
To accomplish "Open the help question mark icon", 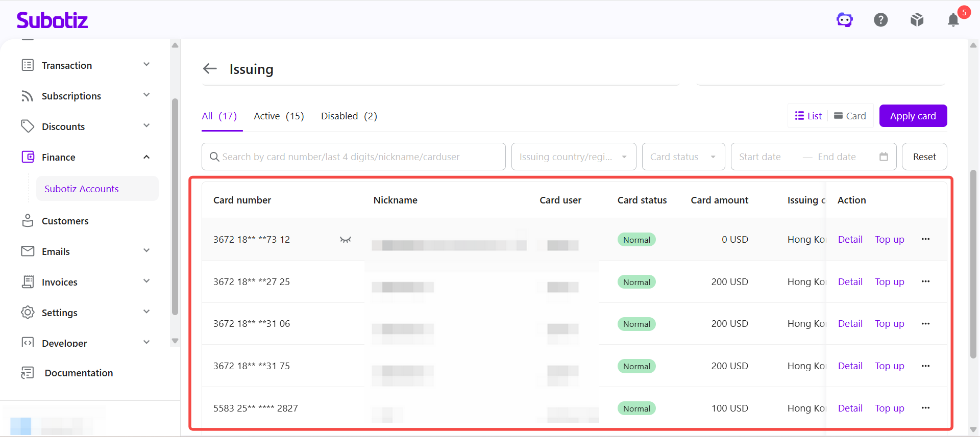I will click(881, 20).
